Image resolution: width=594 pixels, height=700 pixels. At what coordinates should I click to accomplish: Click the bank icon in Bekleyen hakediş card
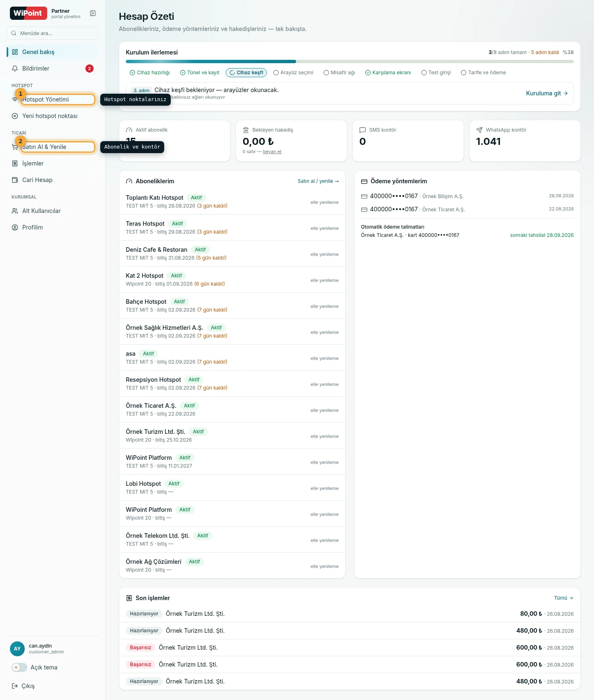click(246, 130)
